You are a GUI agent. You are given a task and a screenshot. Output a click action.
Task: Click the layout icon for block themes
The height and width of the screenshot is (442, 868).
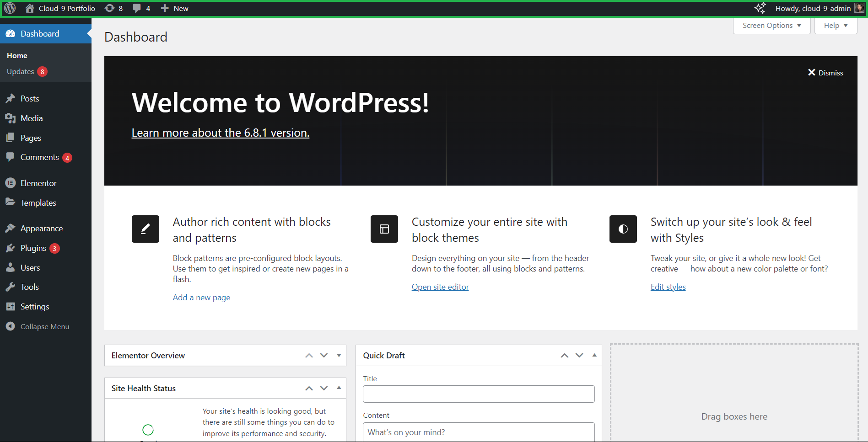click(x=384, y=229)
